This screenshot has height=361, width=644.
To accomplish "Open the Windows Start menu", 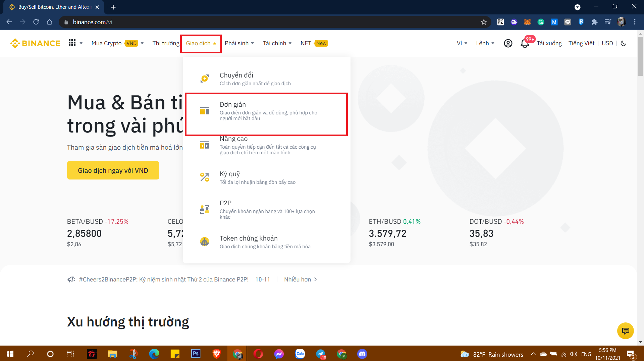I will point(10,354).
